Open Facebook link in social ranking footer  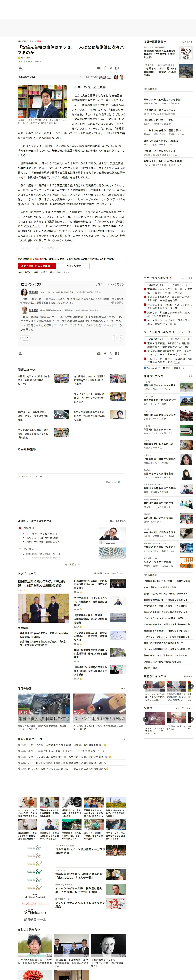(152, 368)
